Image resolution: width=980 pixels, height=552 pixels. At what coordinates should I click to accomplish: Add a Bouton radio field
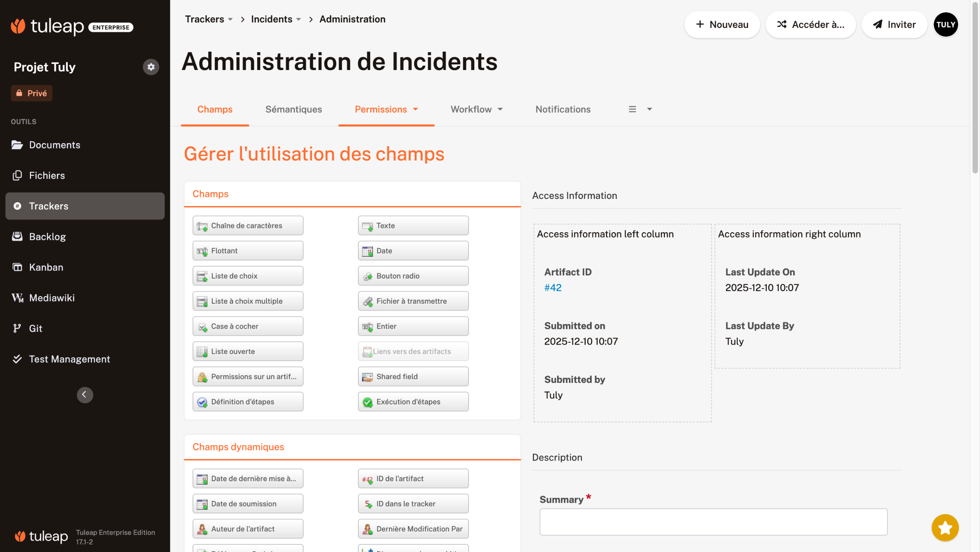(x=413, y=276)
